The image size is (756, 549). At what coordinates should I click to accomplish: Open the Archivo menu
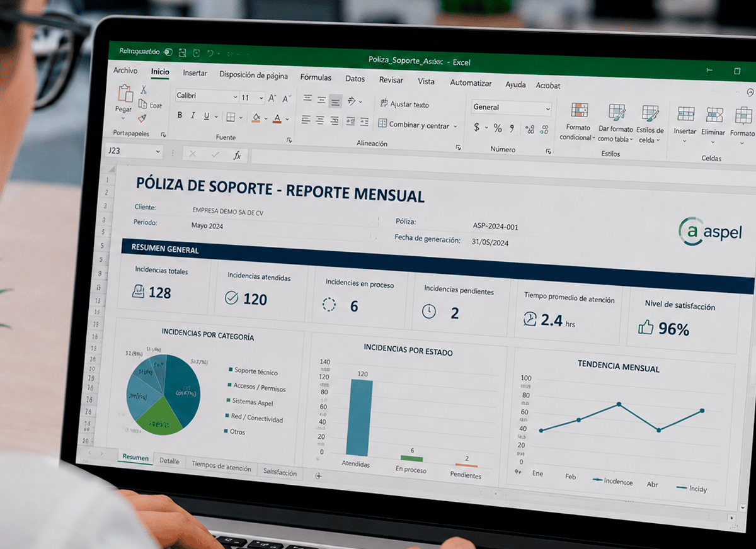click(125, 71)
